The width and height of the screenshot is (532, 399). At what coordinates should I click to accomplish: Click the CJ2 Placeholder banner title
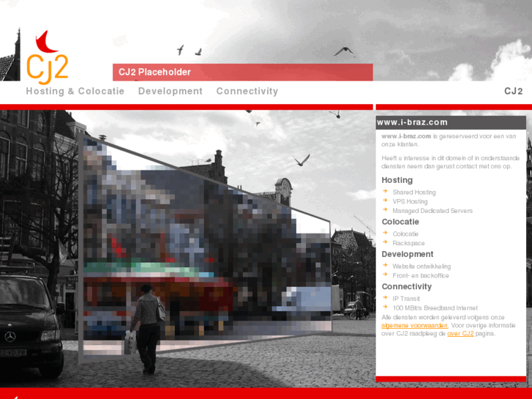pyautogui.click(x=154, y=72)
